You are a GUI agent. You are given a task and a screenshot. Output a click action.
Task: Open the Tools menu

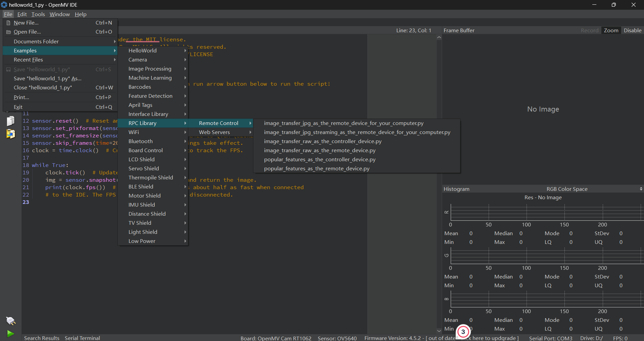38,14
